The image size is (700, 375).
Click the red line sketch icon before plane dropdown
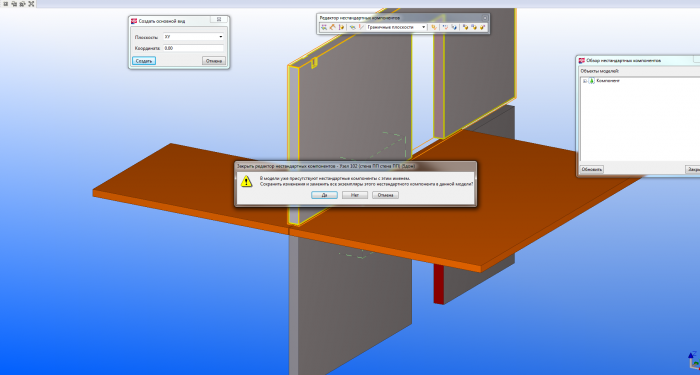tap(361, 27)
